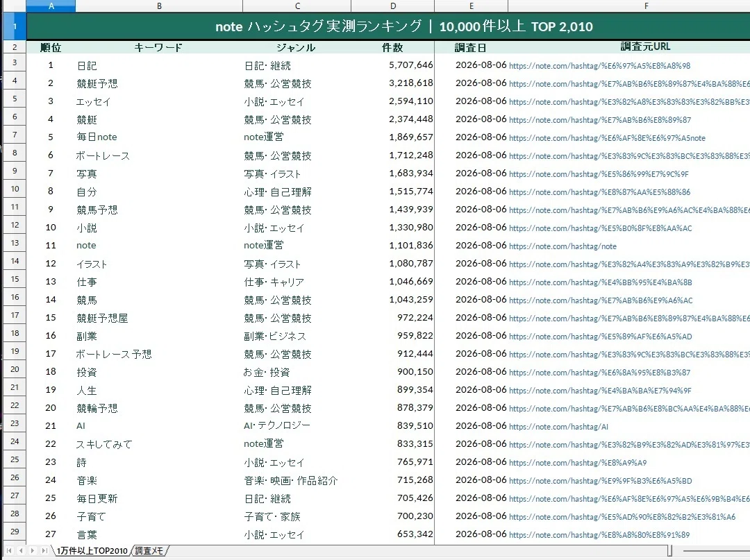Select the 1万件以上TOP2010 sheet tab

pos(92,551)
